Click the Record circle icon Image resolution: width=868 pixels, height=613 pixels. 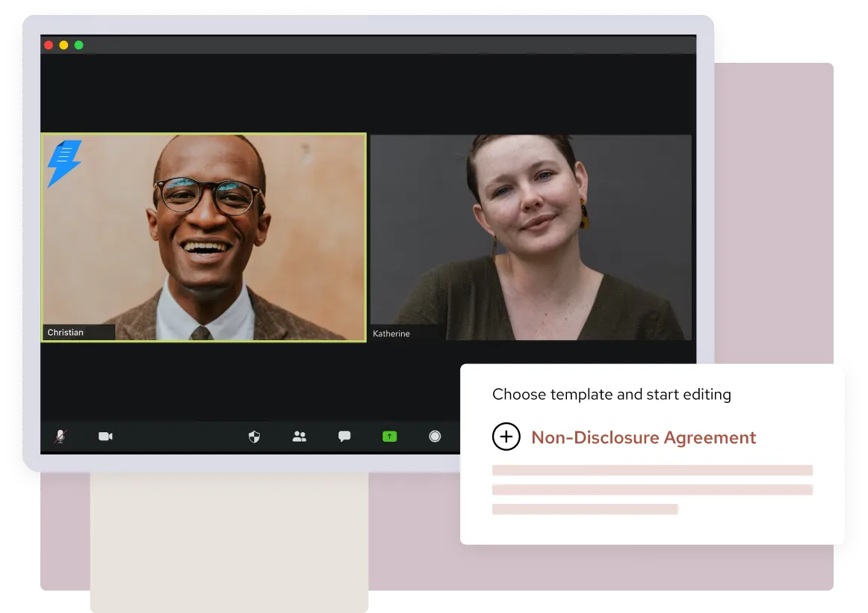click(x=435, y=436)
